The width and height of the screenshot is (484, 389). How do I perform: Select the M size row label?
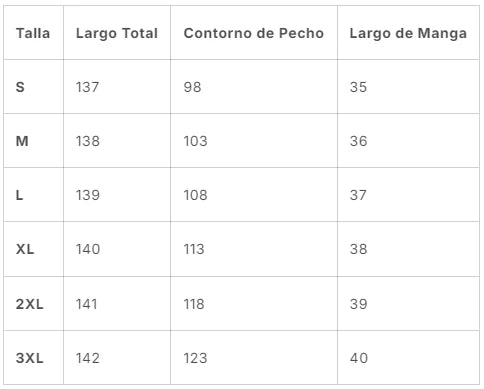(x=22, y=141)
